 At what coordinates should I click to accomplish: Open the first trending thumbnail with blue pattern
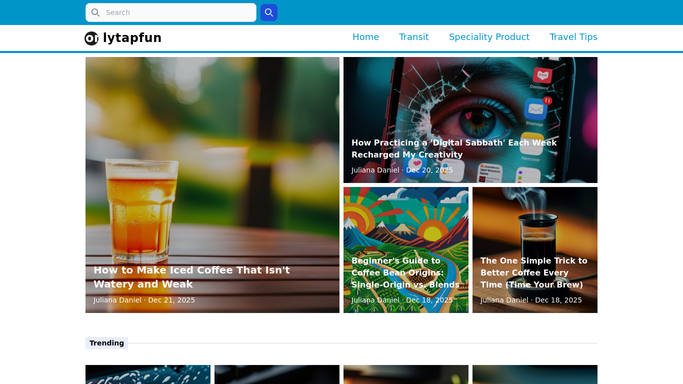point(148,374)
